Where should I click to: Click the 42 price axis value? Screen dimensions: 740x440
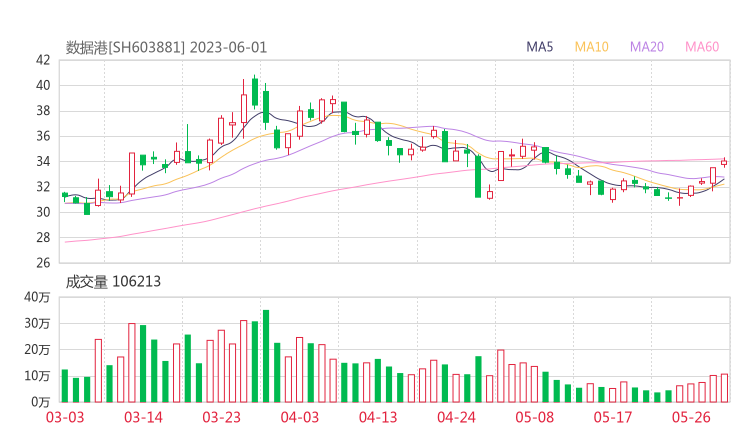43,60
